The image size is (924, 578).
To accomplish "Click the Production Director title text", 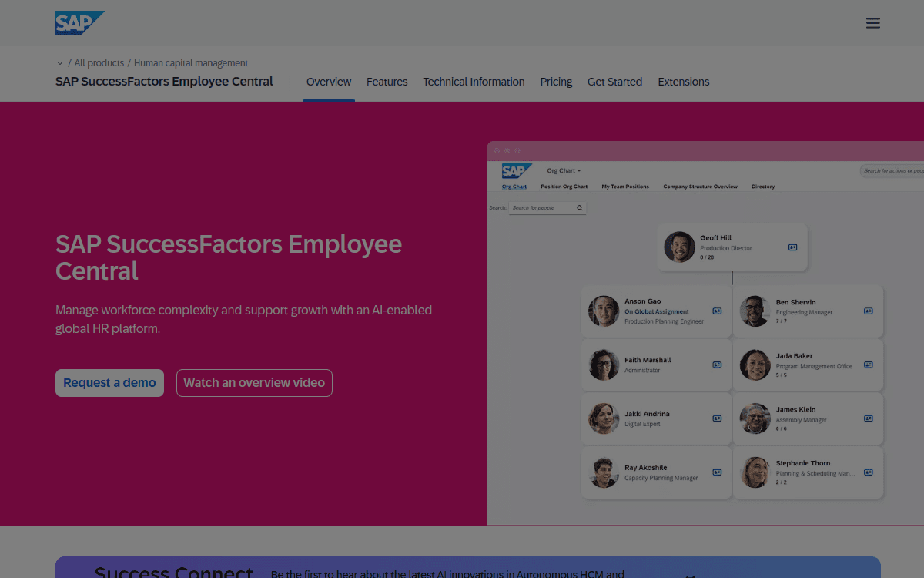I will coord(726,248).
